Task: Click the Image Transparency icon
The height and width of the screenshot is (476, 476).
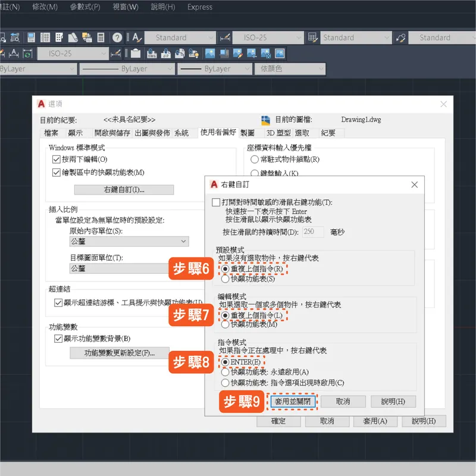Action: (265, 54)
